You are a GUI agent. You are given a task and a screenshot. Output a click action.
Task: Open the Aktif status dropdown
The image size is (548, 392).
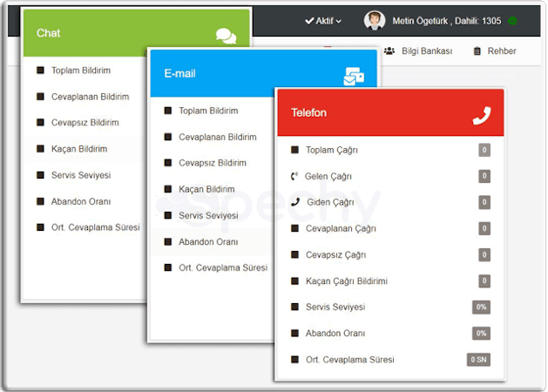pos(323,21)
